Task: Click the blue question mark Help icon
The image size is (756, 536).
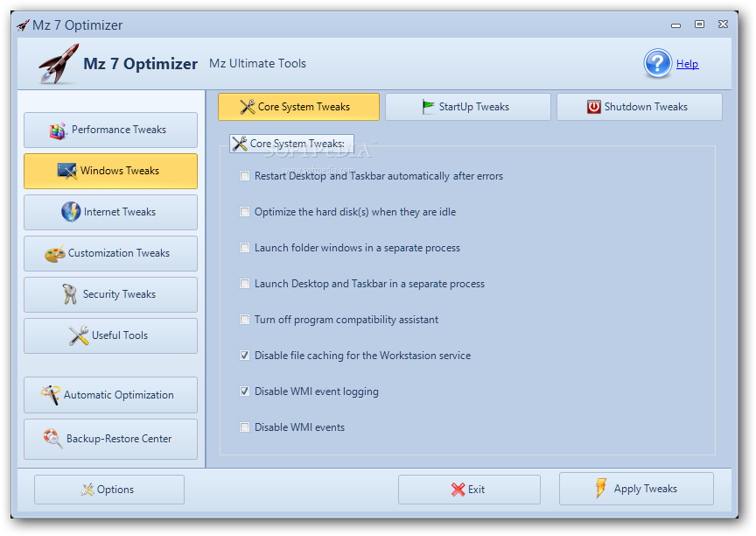Action: [x=657, y=63]
